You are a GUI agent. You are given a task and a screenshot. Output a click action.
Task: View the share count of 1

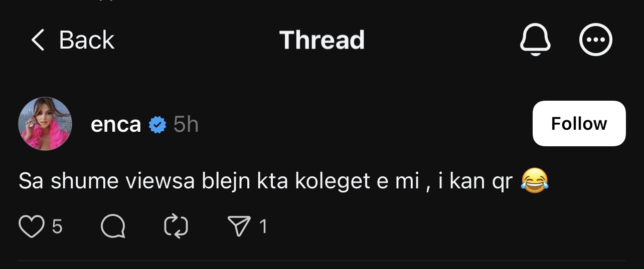(263, 227)
